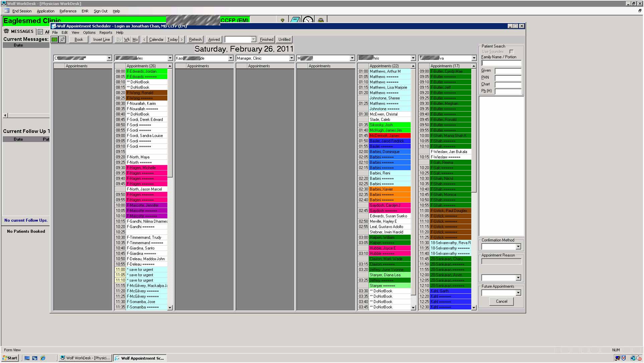The width and height of the screenshot is (644, 363).
Task: Click the pushpin icon in scheduler toolbar
Action: (x=62, y=40)
